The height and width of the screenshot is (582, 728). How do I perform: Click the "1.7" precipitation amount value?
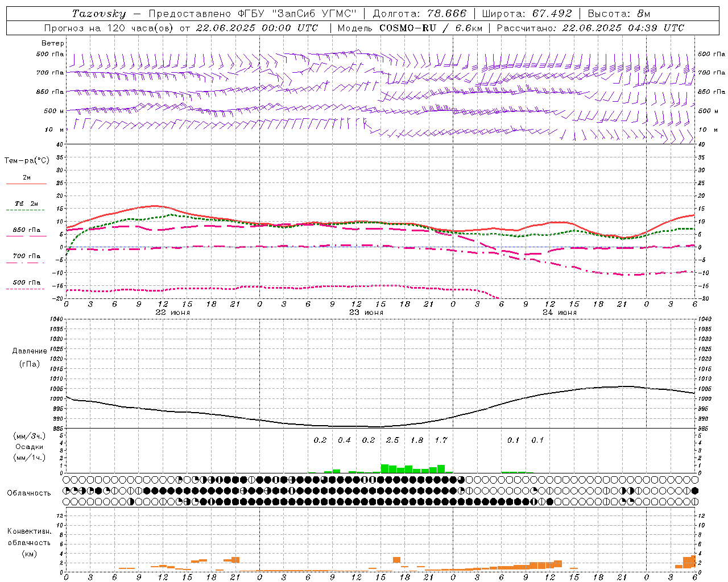click(x=441, y=440)
